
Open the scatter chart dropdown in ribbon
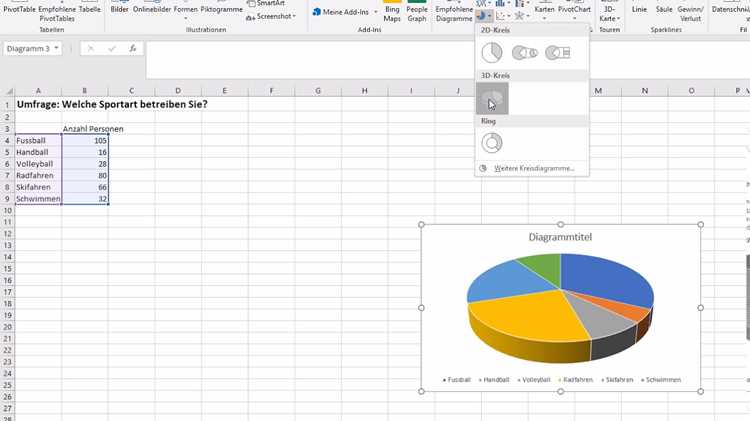point(502,16)
